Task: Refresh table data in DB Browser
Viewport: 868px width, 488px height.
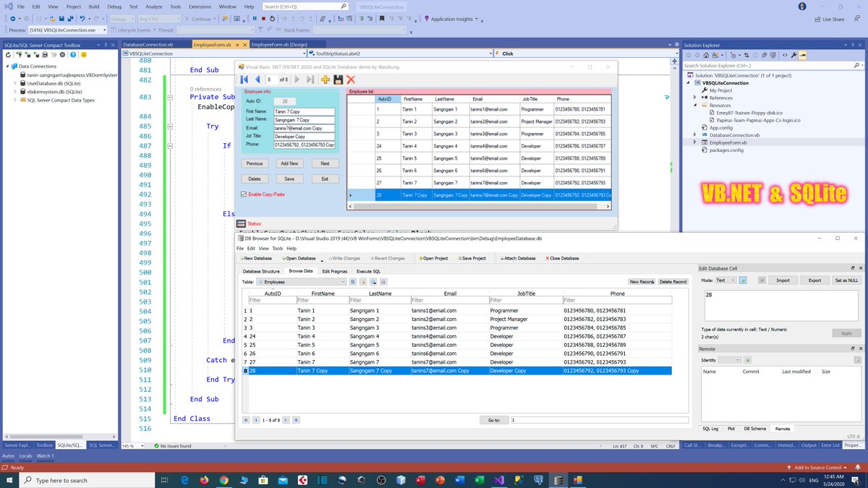Action: coord(352,281)
